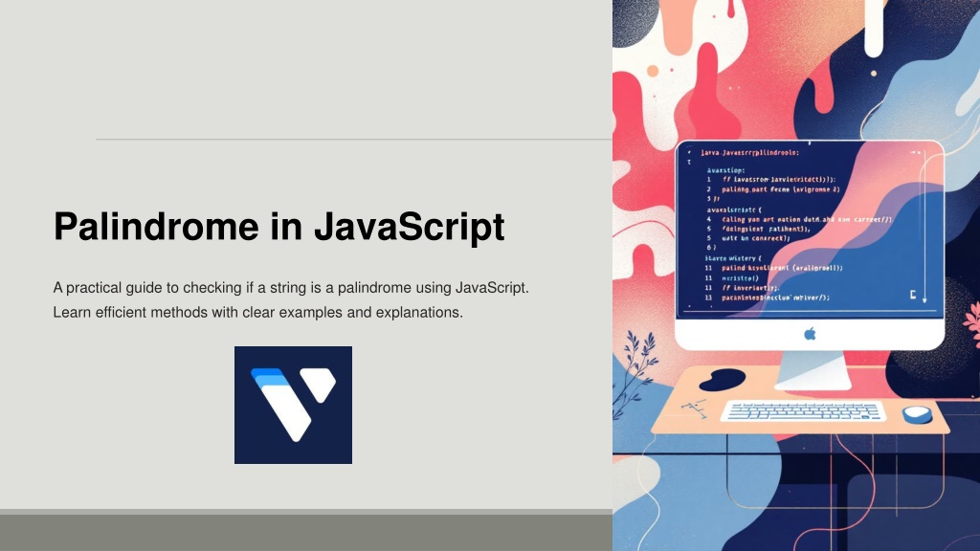The width and height of the screenshot is (980, 551).
Task: Click the dark mousepad under the keyboard
Action: pos(724,381)
